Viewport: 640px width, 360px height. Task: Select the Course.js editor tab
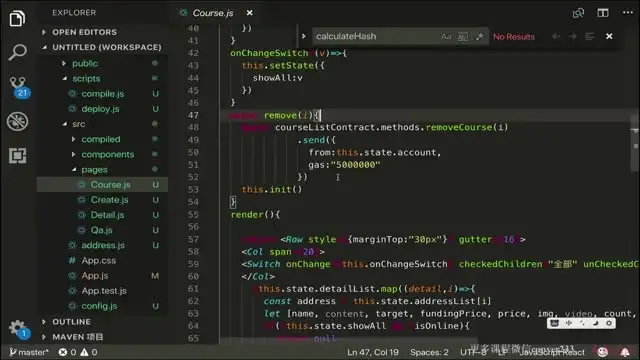pos(213,13)
